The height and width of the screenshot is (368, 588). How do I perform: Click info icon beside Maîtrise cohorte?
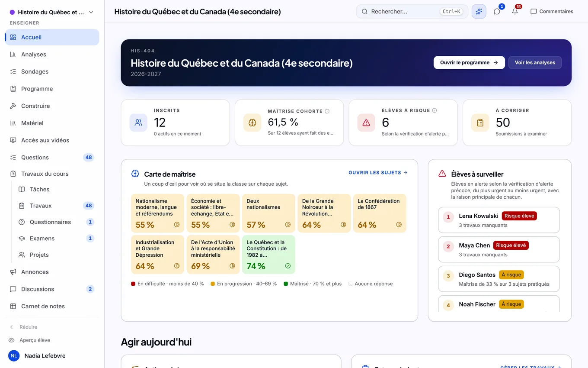327,111
